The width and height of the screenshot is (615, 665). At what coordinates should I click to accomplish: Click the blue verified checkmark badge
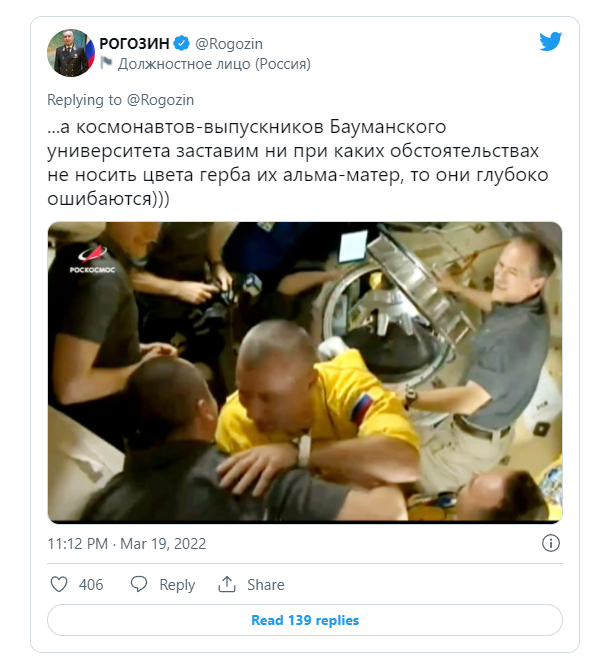182,43
